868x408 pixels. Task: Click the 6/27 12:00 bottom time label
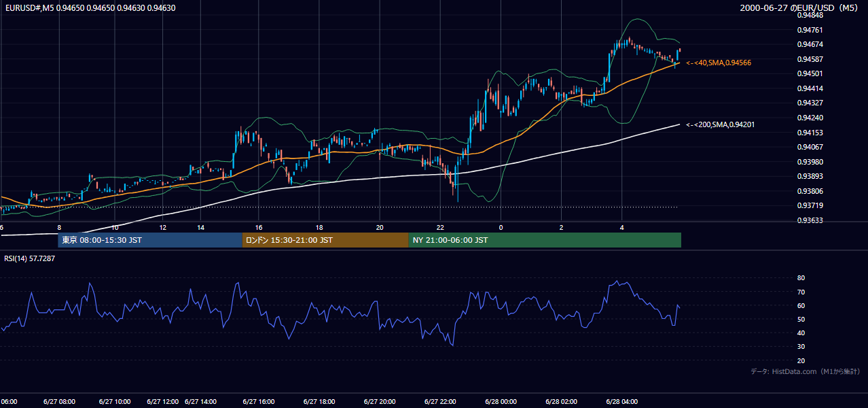(x=163, y=401)
